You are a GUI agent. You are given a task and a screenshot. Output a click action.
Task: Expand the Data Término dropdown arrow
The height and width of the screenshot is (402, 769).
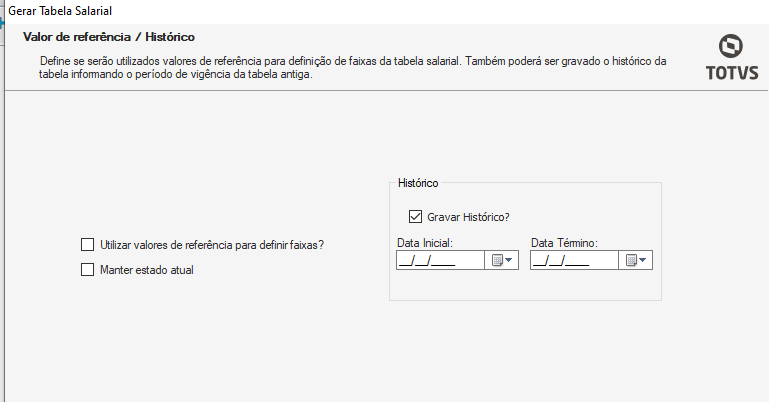[644, 261]
